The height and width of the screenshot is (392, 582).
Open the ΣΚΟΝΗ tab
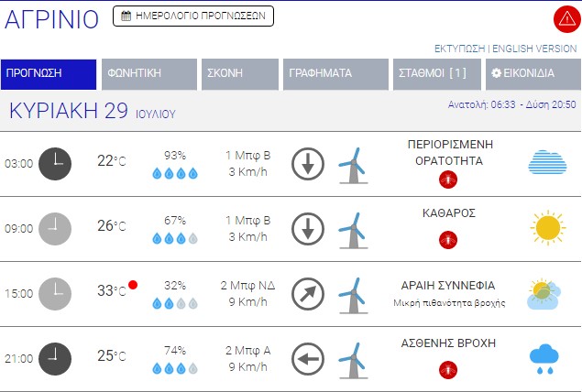(x=239, y=75)
